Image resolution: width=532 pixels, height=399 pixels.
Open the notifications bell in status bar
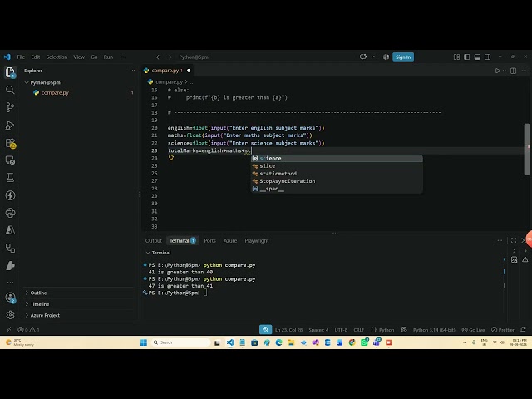click(523, 329)
